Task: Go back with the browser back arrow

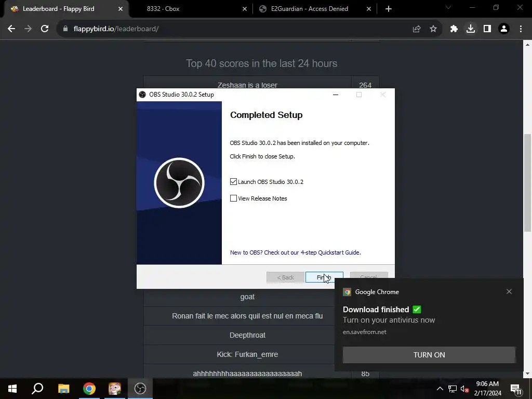Action: click(11, 29)
